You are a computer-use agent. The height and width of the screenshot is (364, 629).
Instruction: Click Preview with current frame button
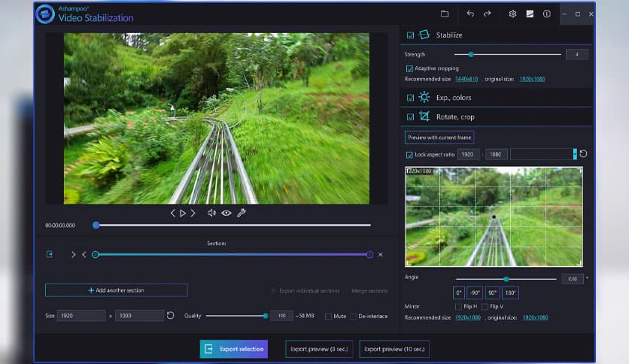coord(439,138)
